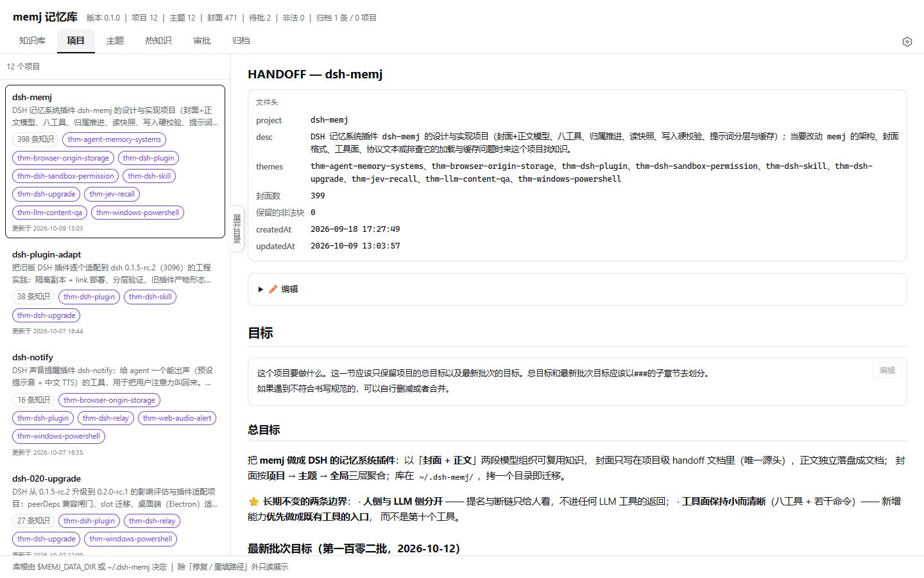The width and height of the screenshot is (924, 578).
Task: Click thm-browser-origin-storage tag in dsh-notify card
Action: (109, 400)
